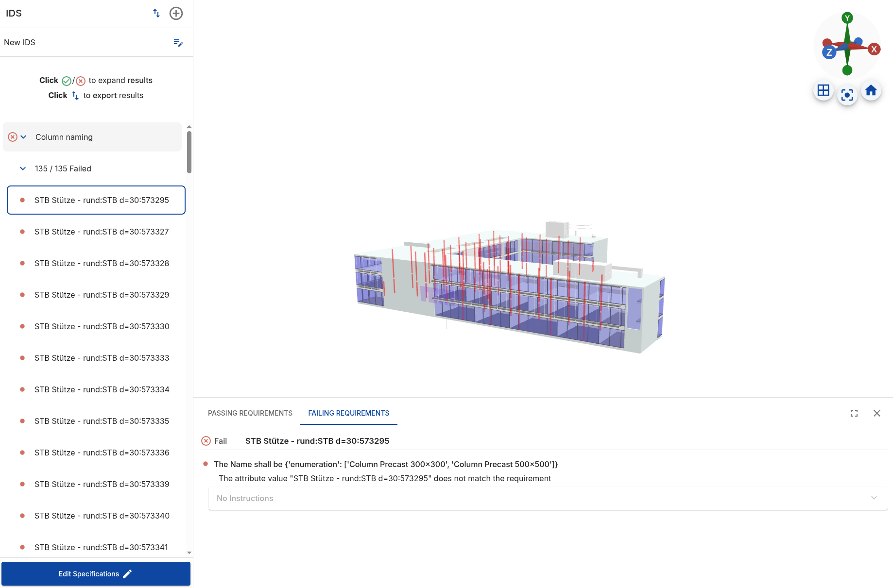Toggle the Column naming fail status icon
The image size is (893, 588).
(13, 137)
